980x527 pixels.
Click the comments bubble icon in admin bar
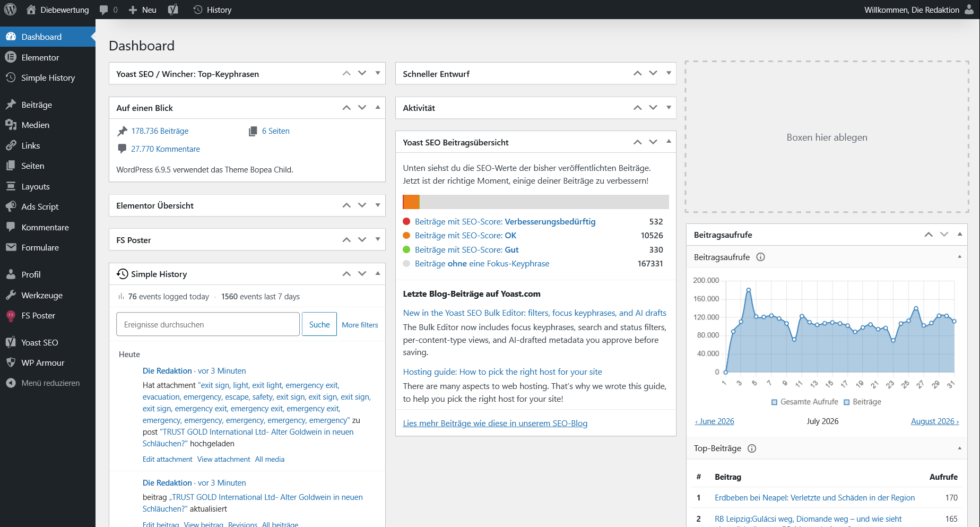coord(108,10)
